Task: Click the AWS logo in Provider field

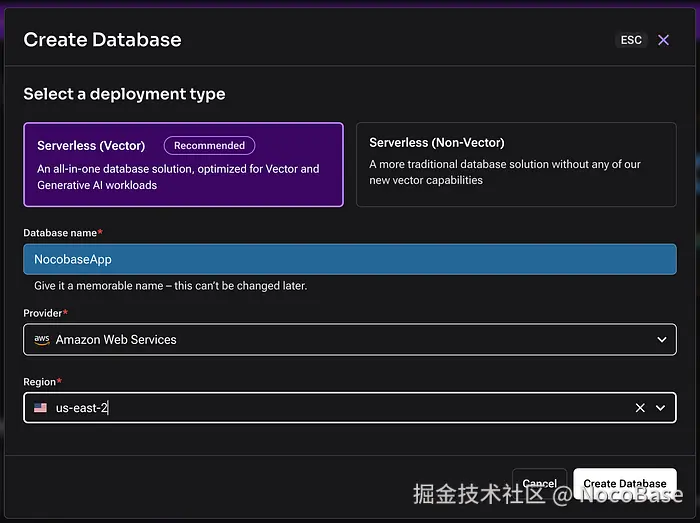Action: (41, 339)
